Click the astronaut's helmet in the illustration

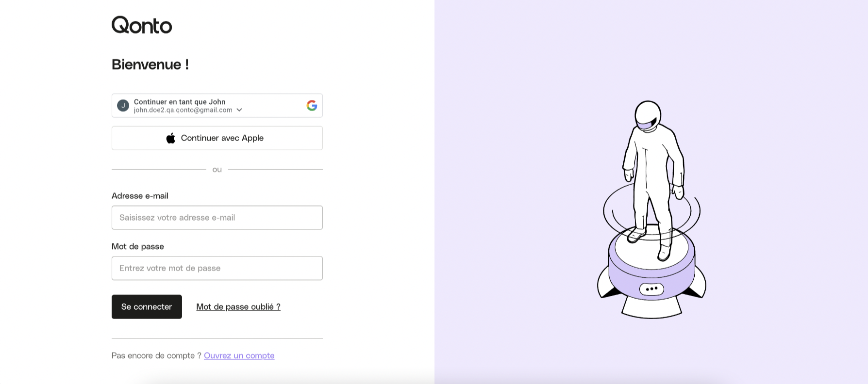tap(648, 115)
